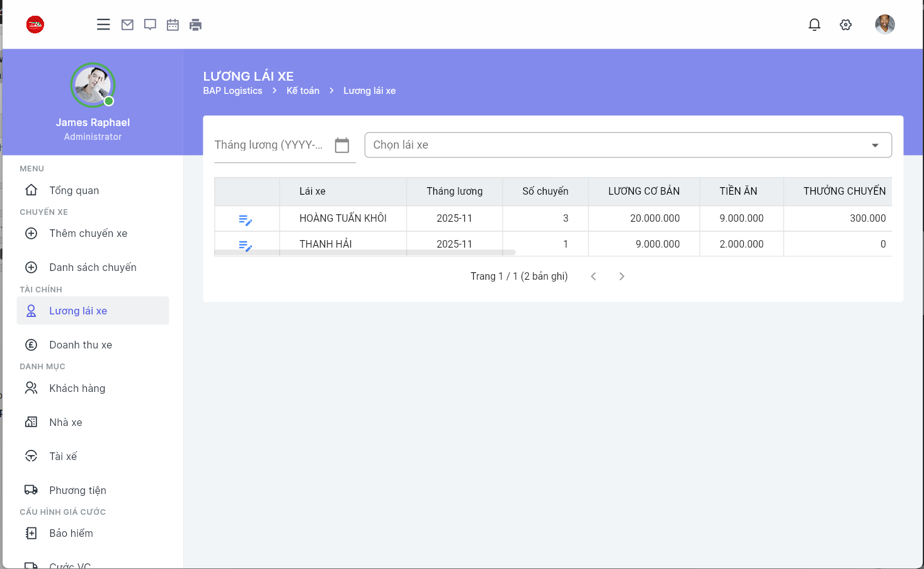Edit THANH HẢI salary row
The image size is (924, 569).
(246, 246)
